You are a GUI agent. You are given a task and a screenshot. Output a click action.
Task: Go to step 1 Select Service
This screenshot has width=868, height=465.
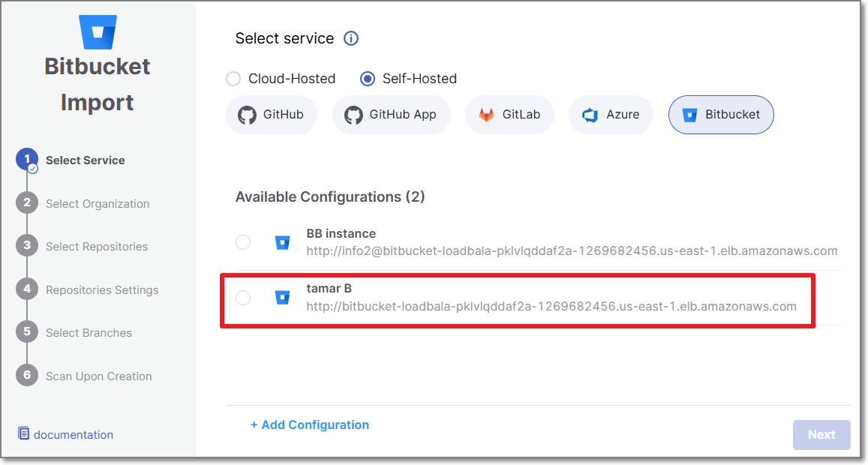coord(85,160)
